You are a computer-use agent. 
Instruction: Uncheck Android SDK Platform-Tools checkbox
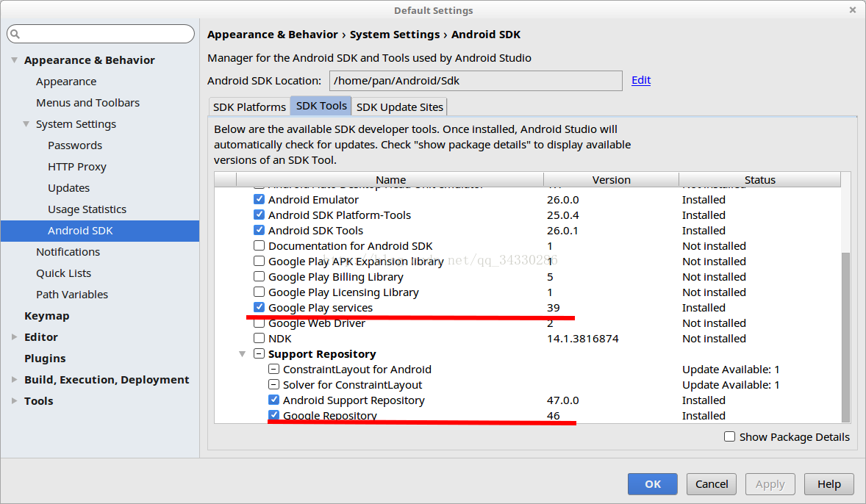[x=259, y=215]
